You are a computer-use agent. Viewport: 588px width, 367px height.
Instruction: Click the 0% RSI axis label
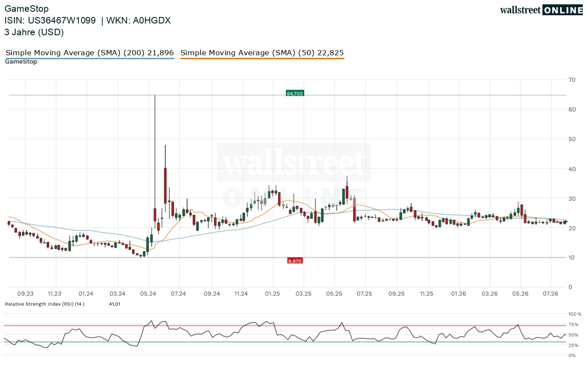click(572, 356)
